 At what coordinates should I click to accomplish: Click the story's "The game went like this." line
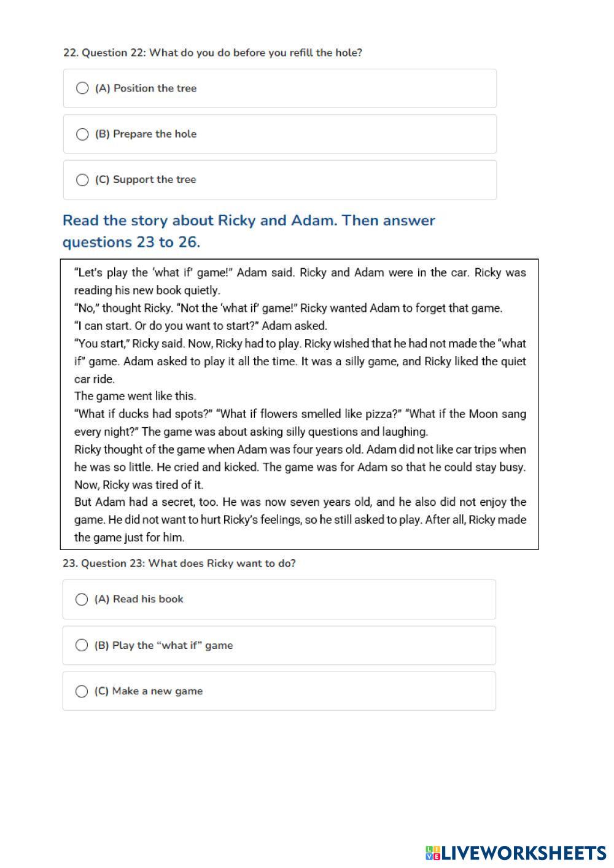click(135, 396)
